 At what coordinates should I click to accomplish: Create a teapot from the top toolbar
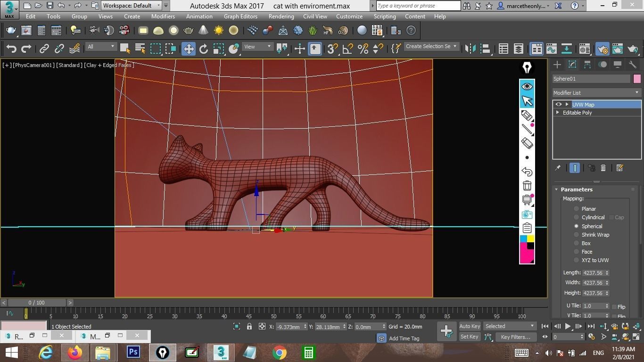click(x=11, y=31)
